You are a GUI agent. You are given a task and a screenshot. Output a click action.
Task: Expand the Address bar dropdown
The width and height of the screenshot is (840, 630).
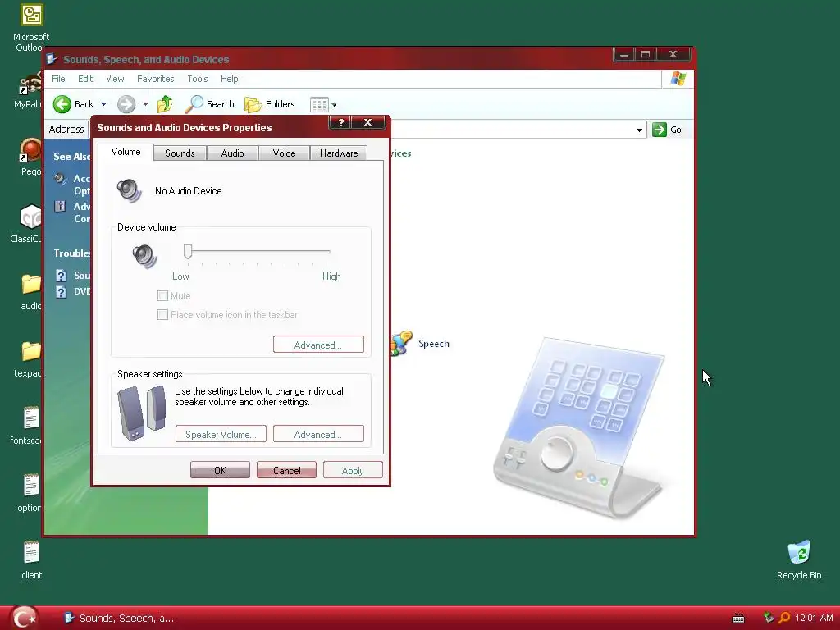pyautogui.click(x=639, y=130)
